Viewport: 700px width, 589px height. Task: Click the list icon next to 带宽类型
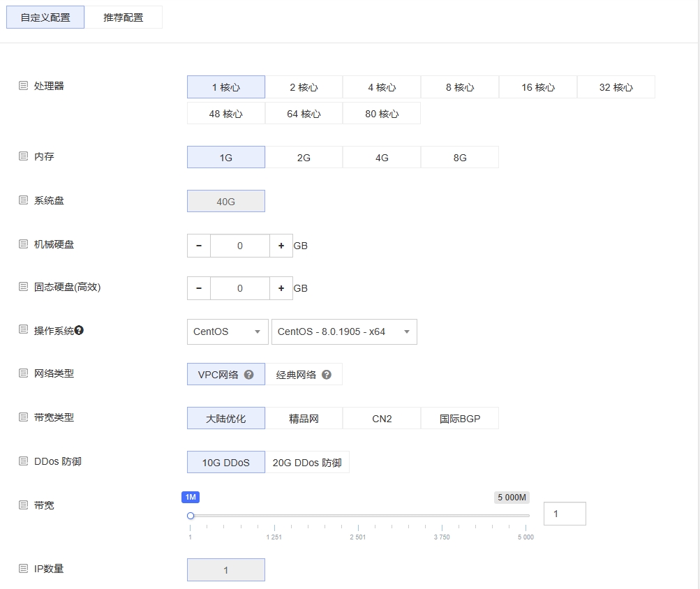23,417
